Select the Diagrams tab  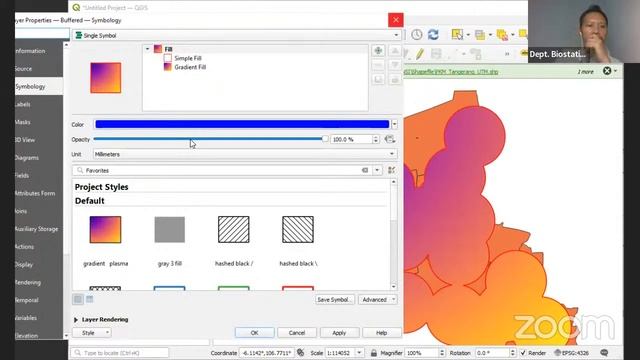39,158
